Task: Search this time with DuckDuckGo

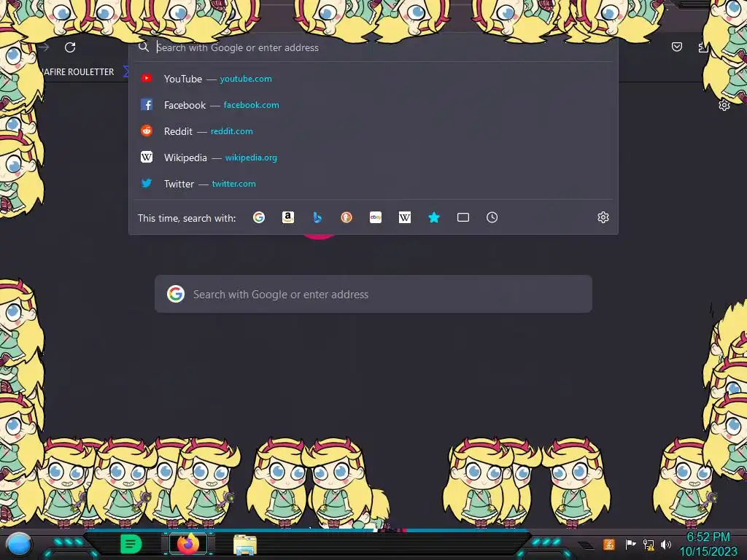Action: [347, 217]
